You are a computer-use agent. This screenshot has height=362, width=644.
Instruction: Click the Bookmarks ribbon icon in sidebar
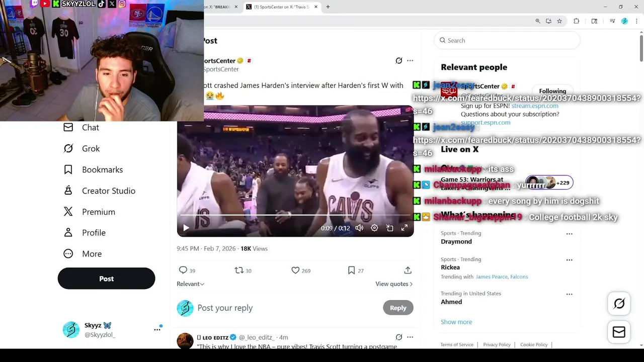tap(68, 169)
